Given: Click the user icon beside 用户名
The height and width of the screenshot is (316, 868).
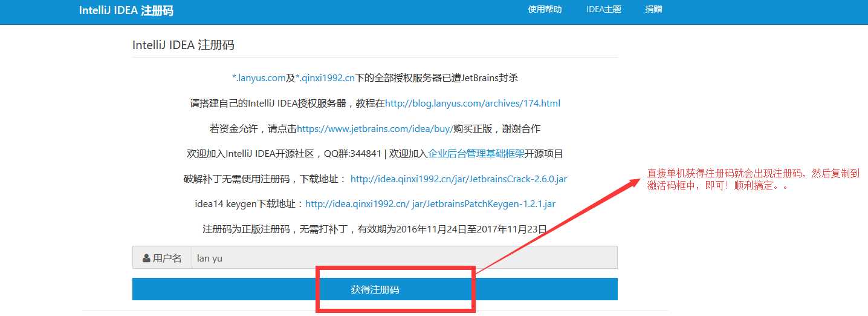Looking at the screenshot, I should [146, 258].
